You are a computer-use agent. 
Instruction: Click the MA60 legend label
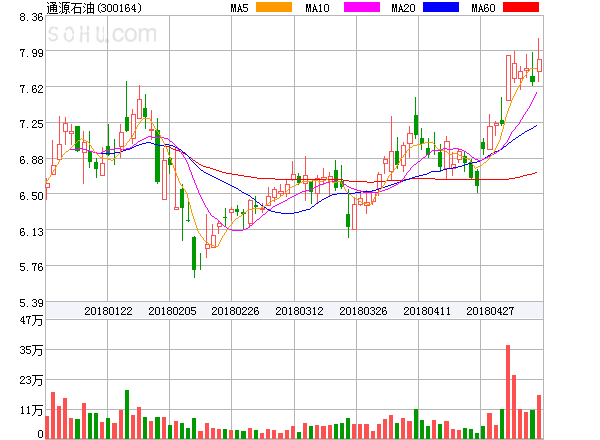[483, 8]
